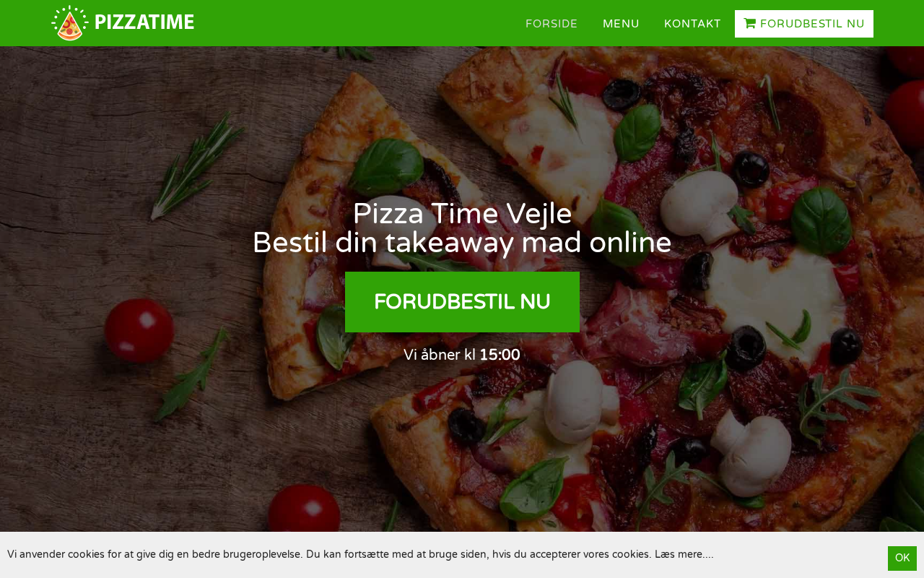Go to the FORSIDE page
Screen dimensions: 924x578
pos(552,24)
